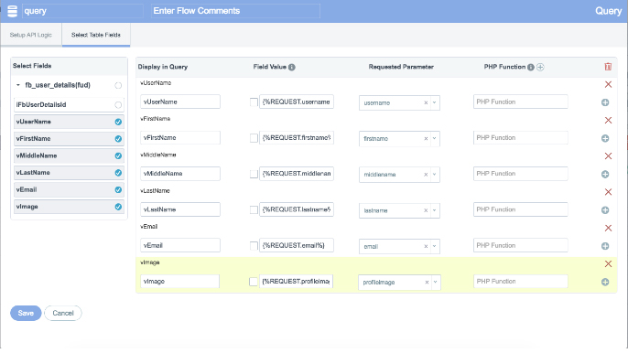The image size is (628, 364).
Task: Select all fb_user_details(fud) fields radio
Action: pos(118,85)
